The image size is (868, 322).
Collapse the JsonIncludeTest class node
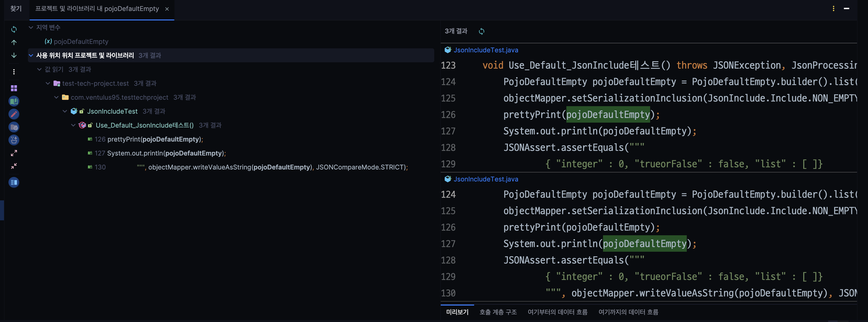click(65, 111)
